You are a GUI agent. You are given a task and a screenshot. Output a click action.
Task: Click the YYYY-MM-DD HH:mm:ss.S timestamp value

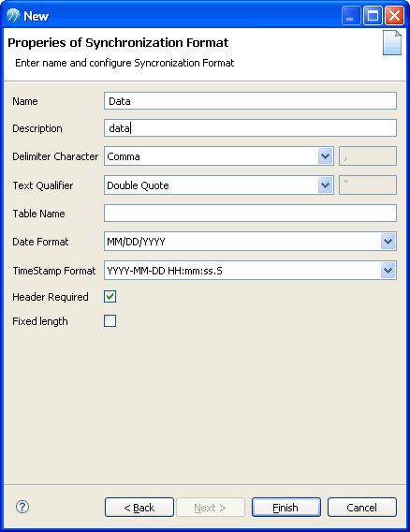[165, 271]
